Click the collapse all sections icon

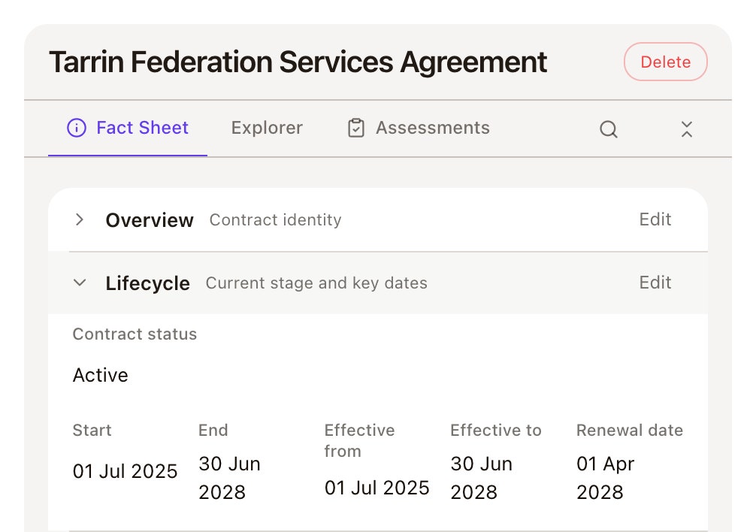pos(687,129)
